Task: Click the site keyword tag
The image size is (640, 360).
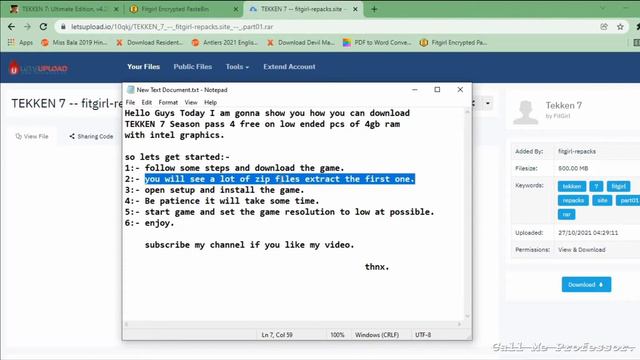Action: coord(602,200)
